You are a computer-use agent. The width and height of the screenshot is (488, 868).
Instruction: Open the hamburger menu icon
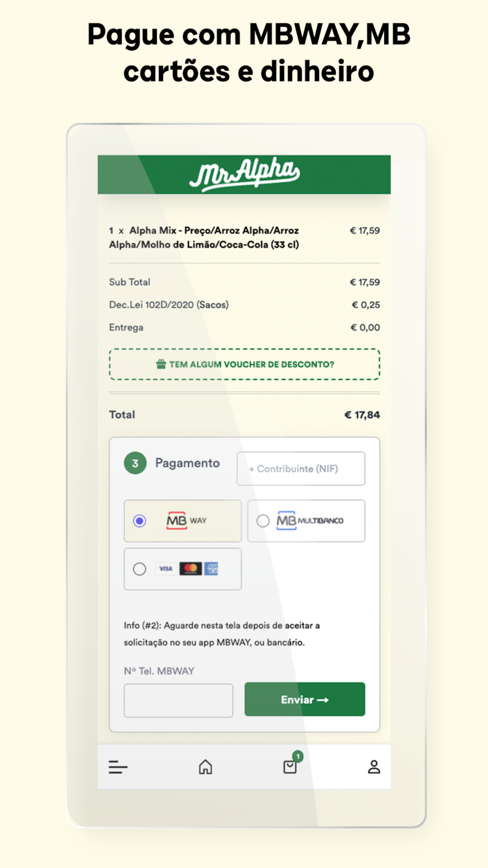pos(118,767)
